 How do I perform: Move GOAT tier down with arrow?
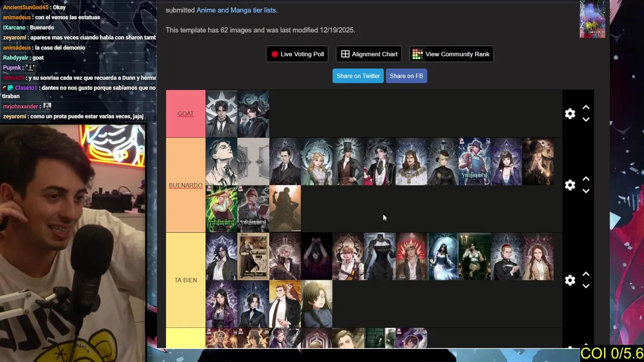point(586,120)
